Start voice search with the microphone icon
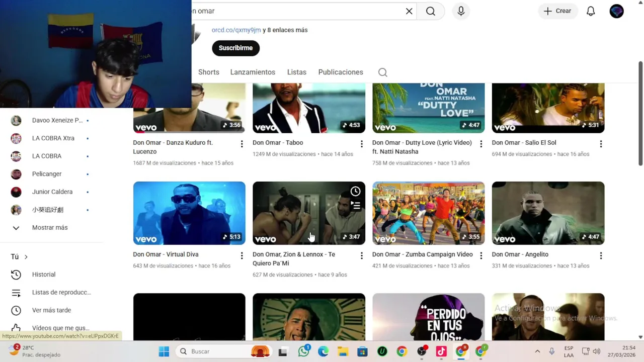 pyautogui.click(x=461, y=11)
